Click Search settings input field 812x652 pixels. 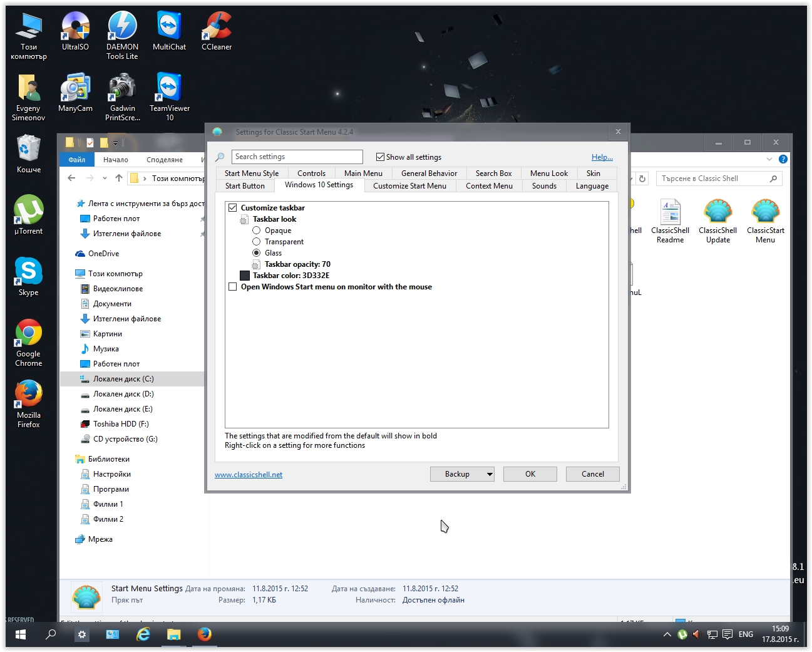297,157
